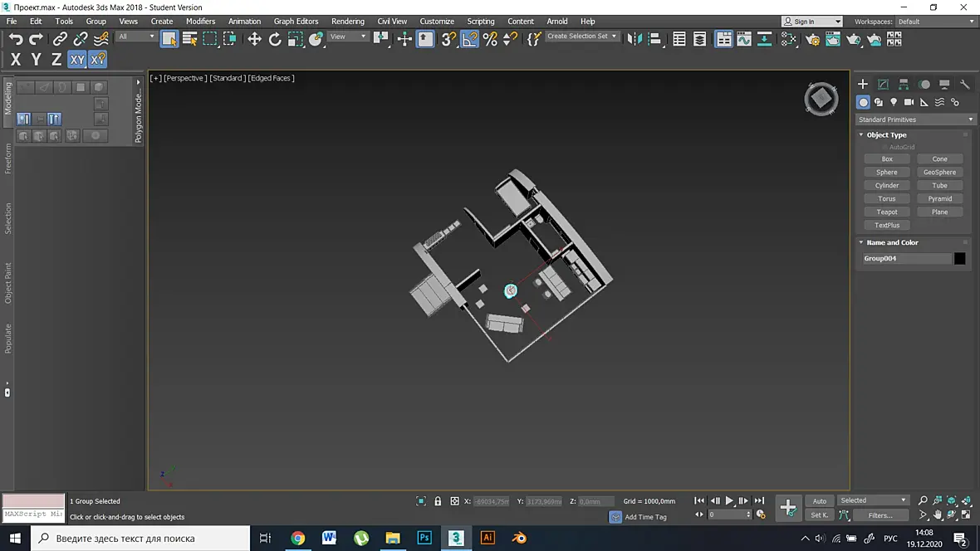Open the Modify panel tab icon
The width and height of the screenshot is (980, 551).
(883, 85)
